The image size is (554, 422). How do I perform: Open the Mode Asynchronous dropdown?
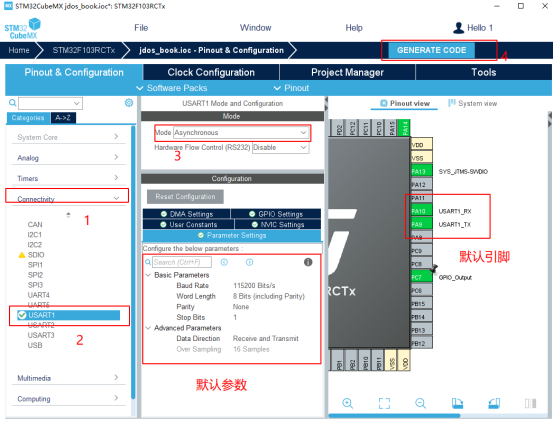[x=241, y=133]
